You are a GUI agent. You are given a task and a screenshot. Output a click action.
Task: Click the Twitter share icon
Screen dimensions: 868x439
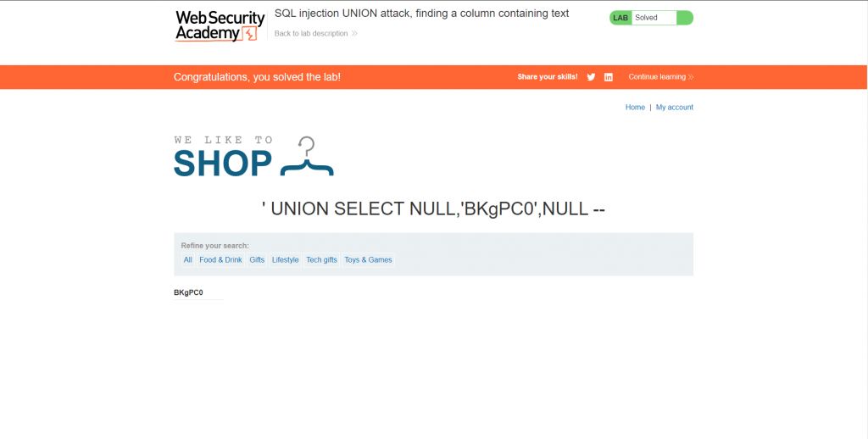click(x=591, y=77)
